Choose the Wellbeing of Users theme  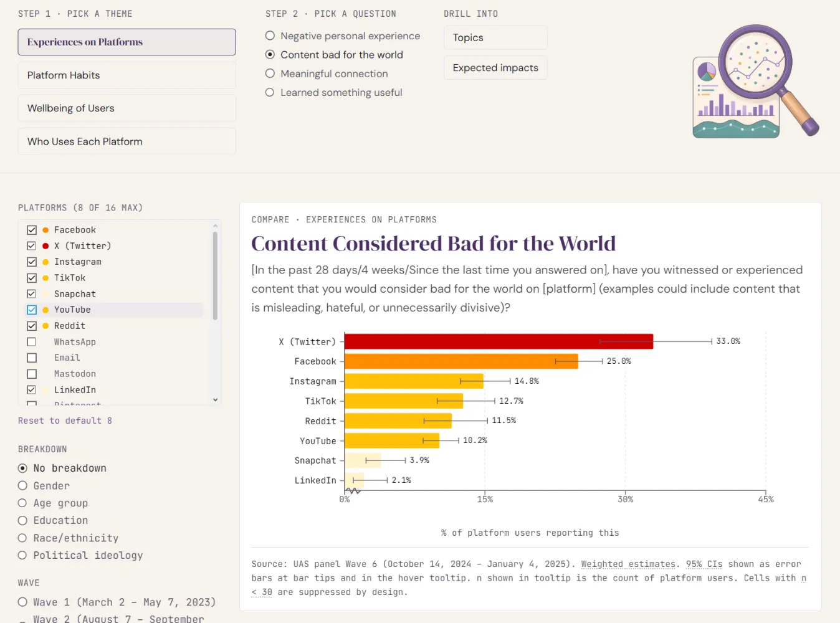127,108
